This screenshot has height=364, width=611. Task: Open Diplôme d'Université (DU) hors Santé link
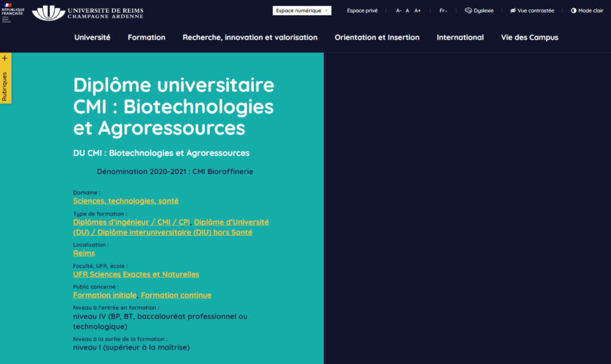pos(171,227)
